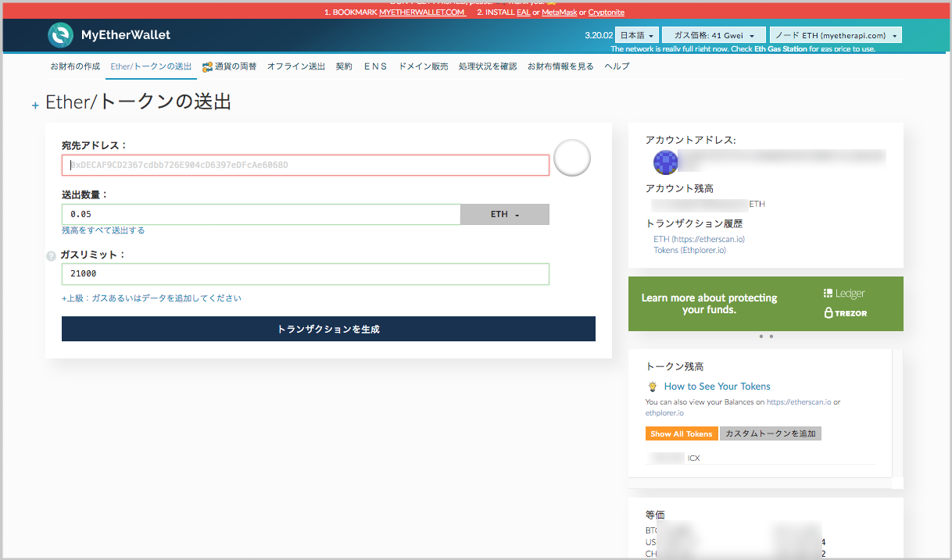Click the lightbulb icon beside token help
The image size is (952, 560).
[652, 387]
